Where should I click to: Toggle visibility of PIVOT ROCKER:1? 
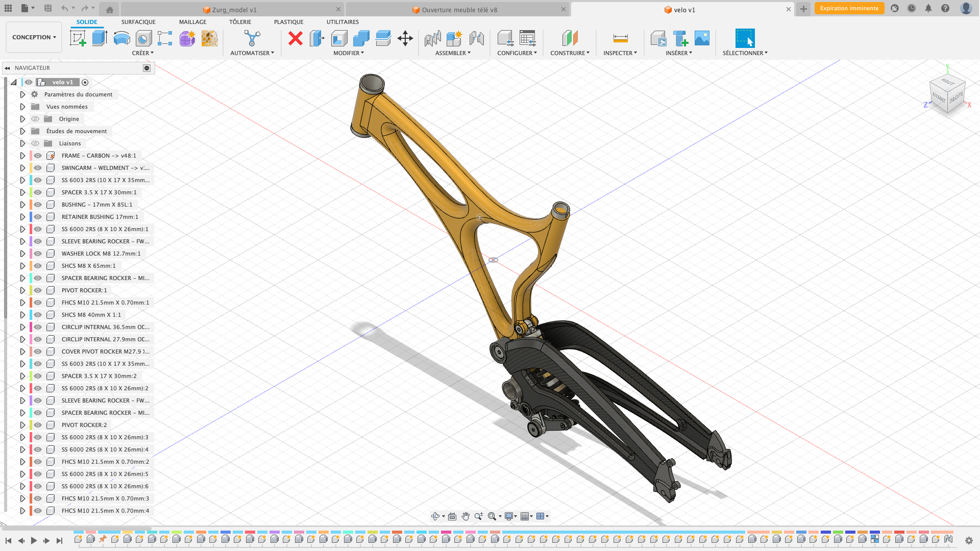pyautogui.click(x=38, y=290)
